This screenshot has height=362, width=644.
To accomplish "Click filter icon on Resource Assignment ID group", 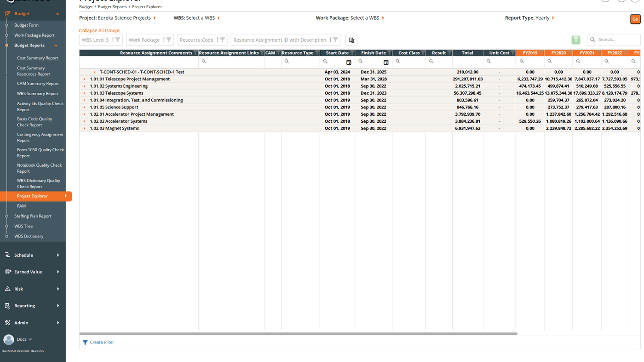I will (x=335, y=40).
